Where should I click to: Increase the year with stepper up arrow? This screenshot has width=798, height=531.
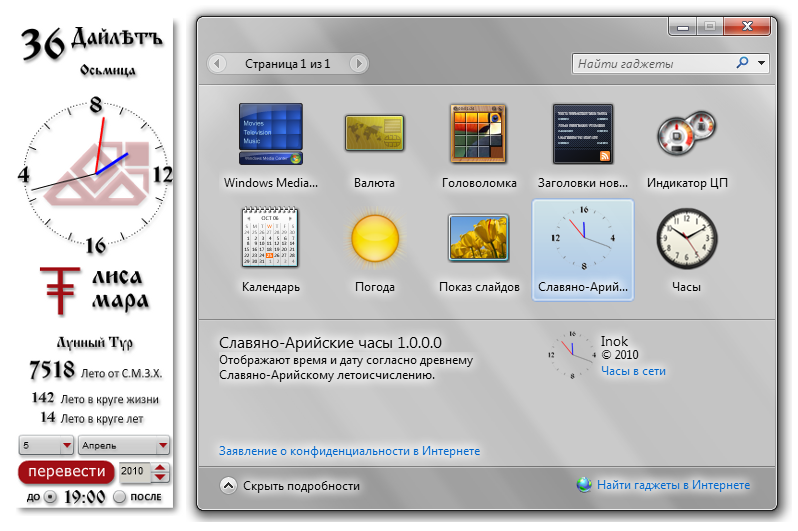pyautogui.click(x=160, y=467)
